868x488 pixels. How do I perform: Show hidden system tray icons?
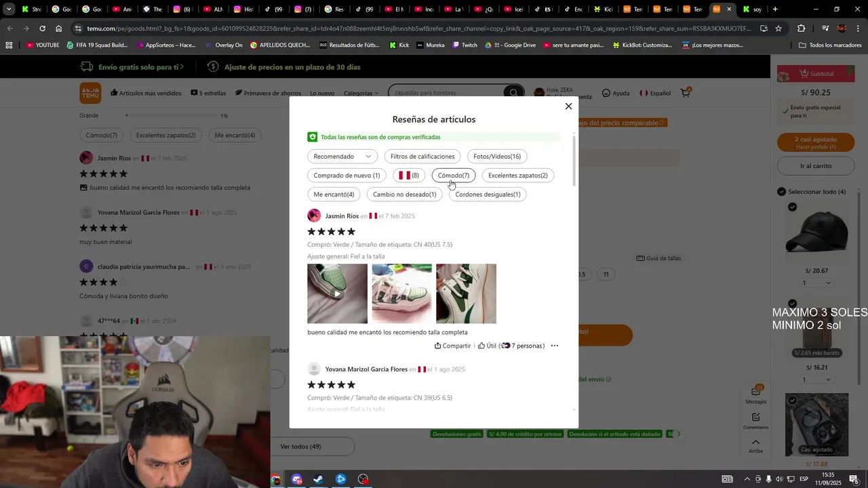pos(747,479)
